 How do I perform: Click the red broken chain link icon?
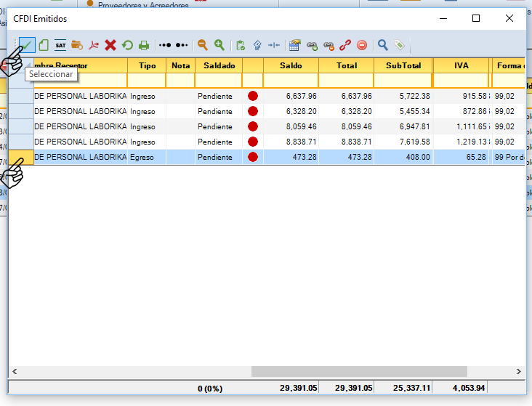tap(345, 45)
